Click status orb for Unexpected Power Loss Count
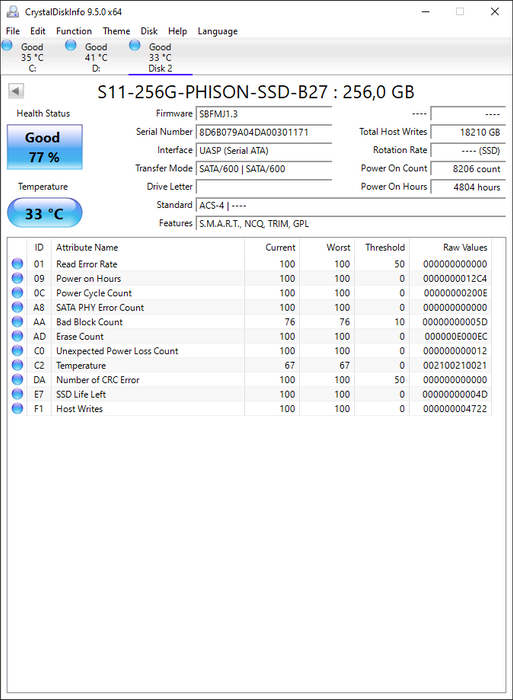Image resolution: width=513 pixels, height=700 pixels. (17, 351)
